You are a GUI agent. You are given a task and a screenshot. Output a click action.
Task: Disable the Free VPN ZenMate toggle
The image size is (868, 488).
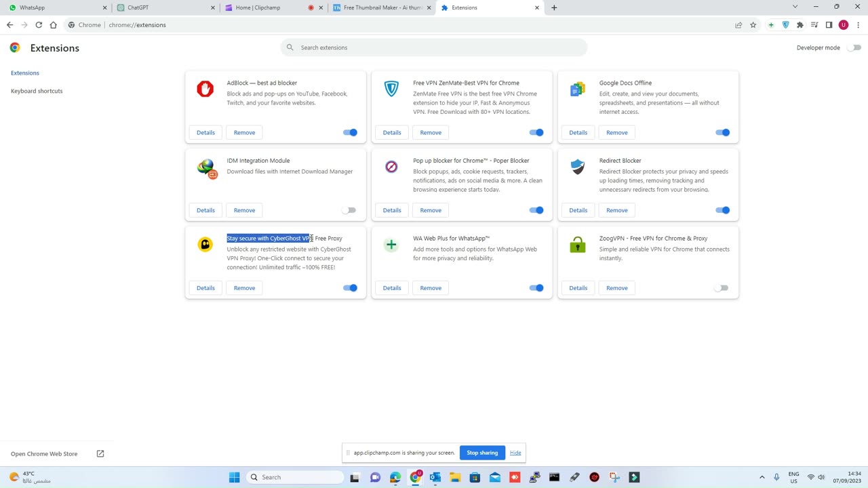536,132
